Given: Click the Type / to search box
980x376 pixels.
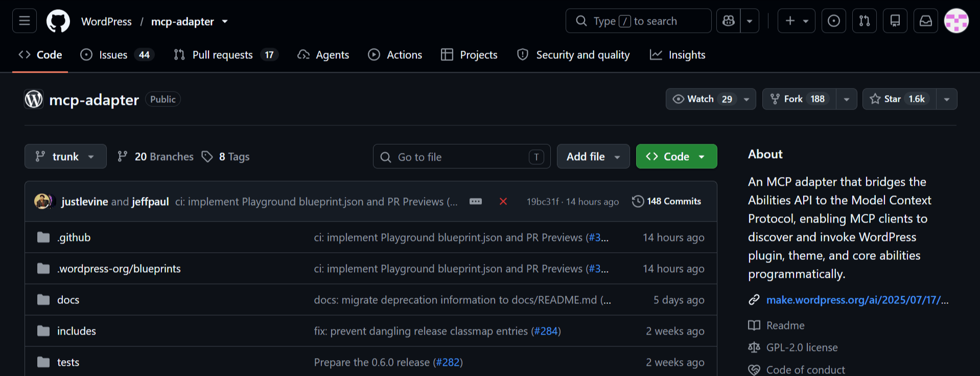Looking at the screenshot, I should [639, 21].
